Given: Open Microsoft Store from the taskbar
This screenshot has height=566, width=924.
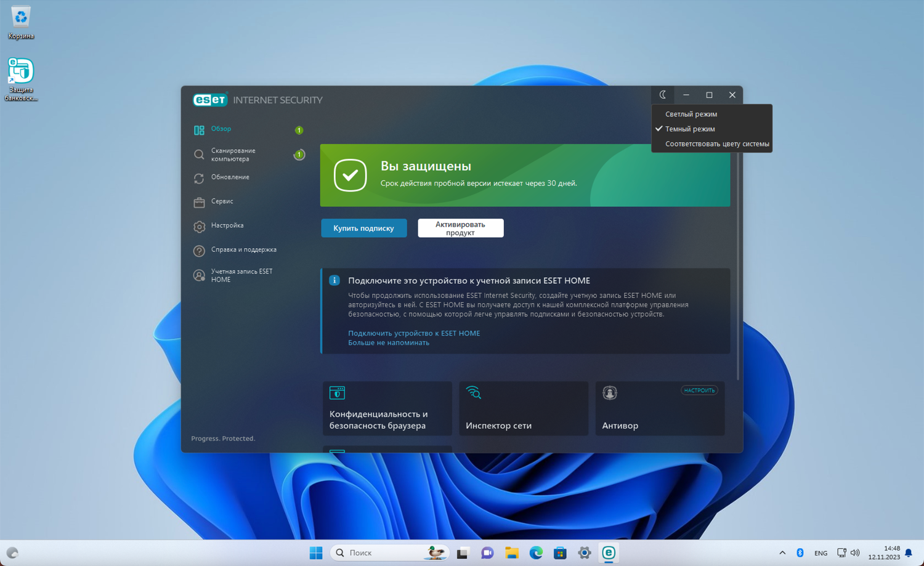Looking at the screenshot, I should coord(560,553).
